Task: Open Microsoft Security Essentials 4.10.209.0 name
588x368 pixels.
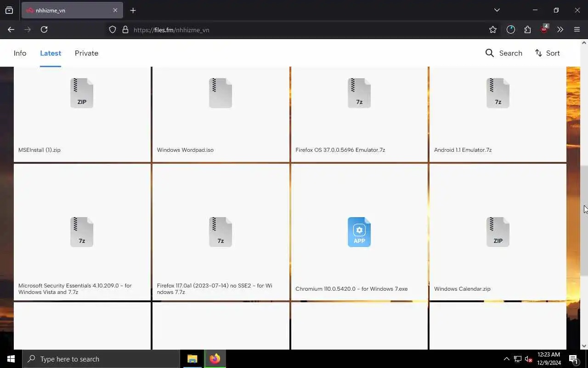Action: (x=75, y=289)
